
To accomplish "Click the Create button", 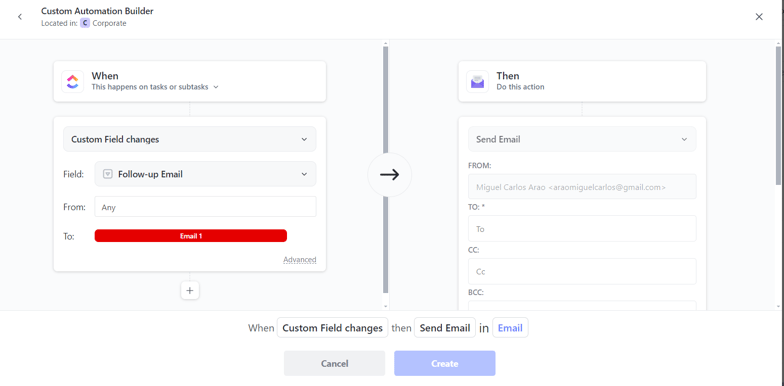I will point(444,364).
